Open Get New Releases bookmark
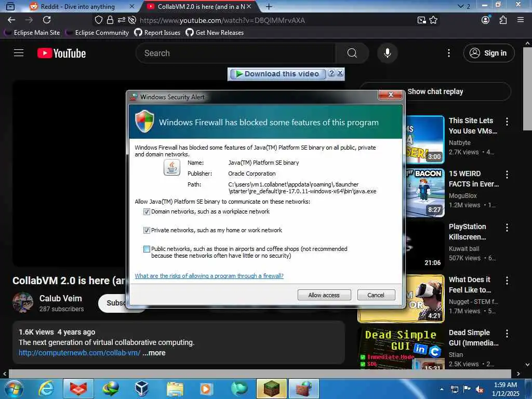 point(215,33)
